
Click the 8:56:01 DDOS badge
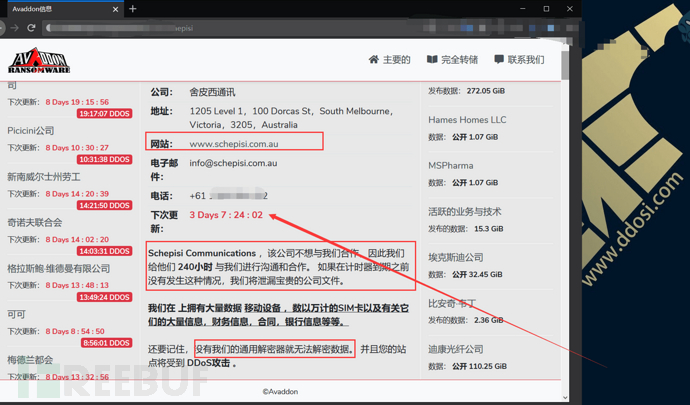tap(106, 343)
